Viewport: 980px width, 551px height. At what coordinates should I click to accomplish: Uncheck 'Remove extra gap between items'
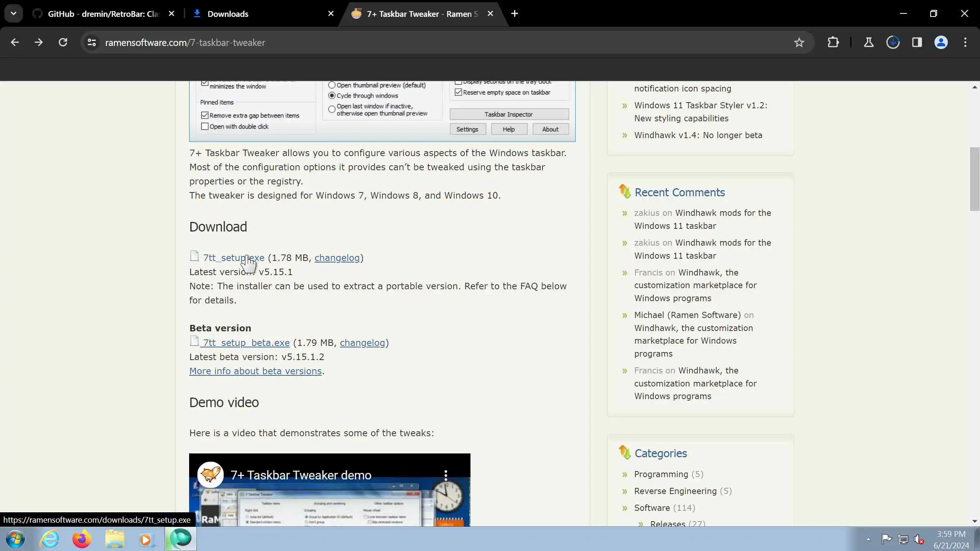point(205,116)
